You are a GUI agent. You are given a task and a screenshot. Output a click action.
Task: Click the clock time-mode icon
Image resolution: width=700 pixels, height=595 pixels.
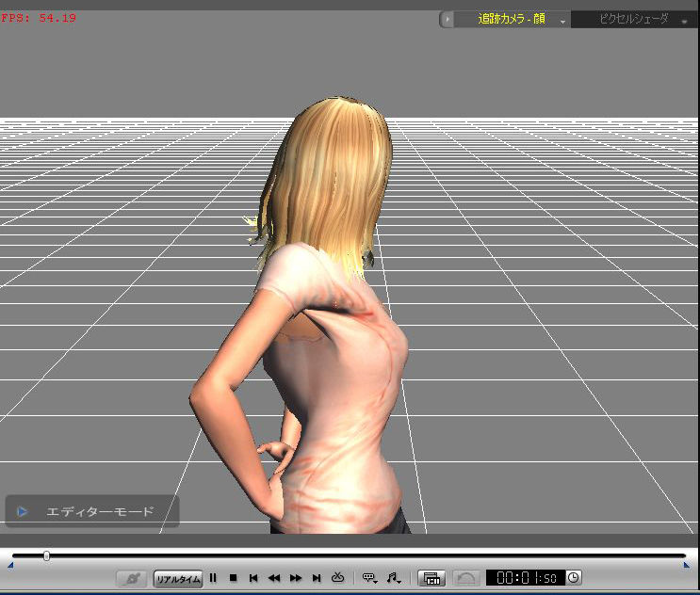click(x=574, y=578)
